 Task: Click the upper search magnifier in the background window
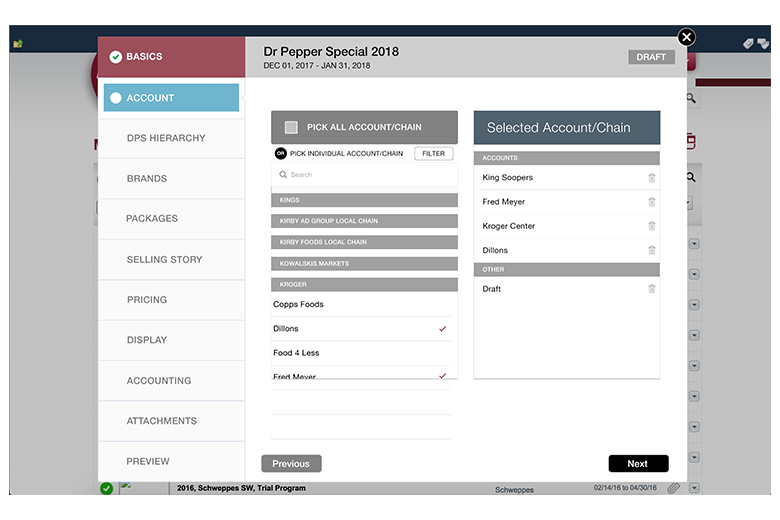coord(691,98)
